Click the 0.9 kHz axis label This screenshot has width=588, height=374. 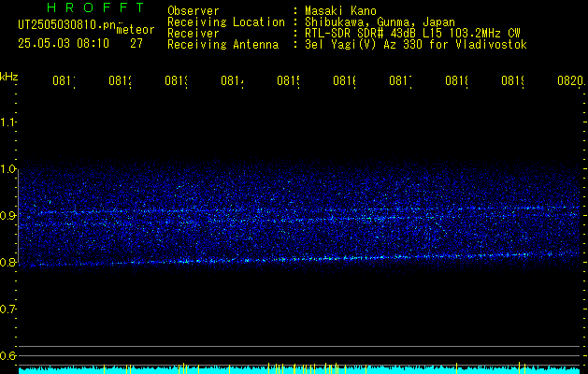click(7, 215)
